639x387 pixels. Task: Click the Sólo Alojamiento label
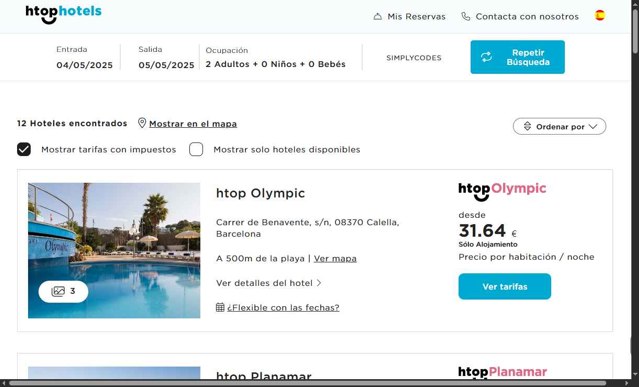click(488, 244)
